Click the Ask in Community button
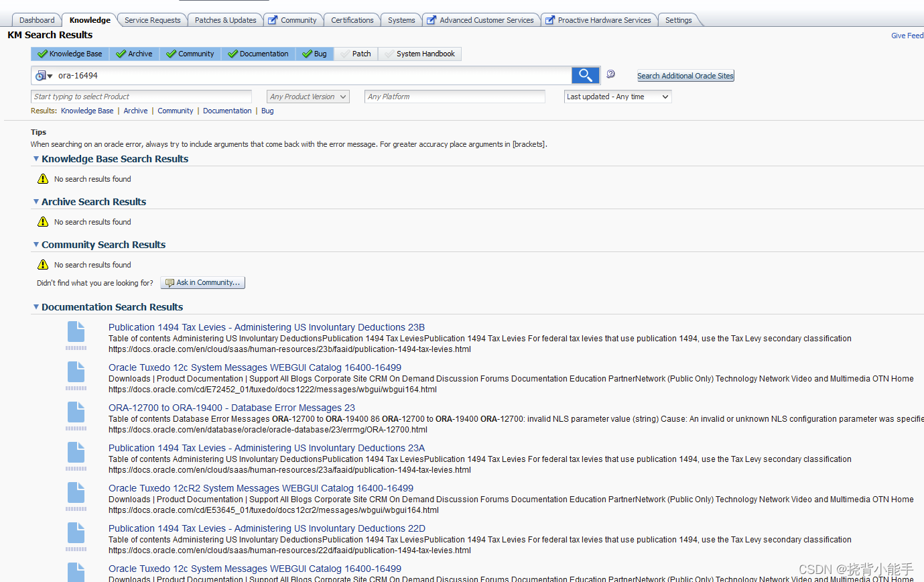 click(x=203, y=283)
